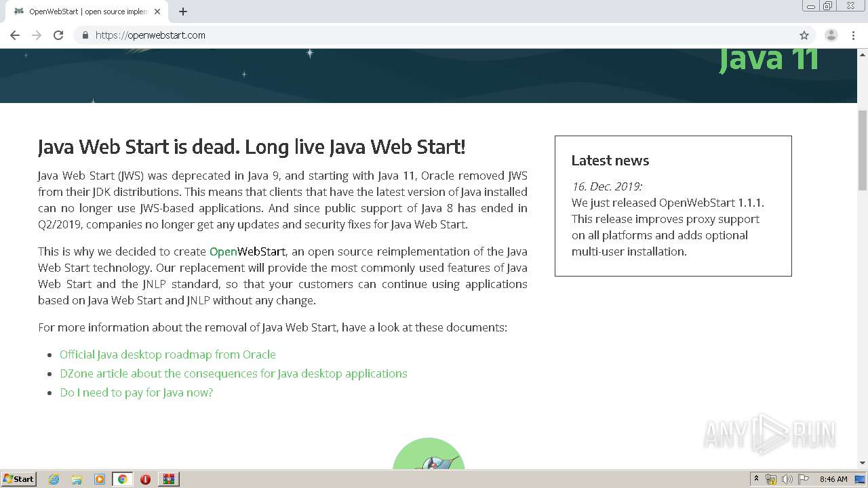Click the taskbar clock 8:46 AM
The height and width of the screenshot is (488, 868).
[x=833, y=479]
